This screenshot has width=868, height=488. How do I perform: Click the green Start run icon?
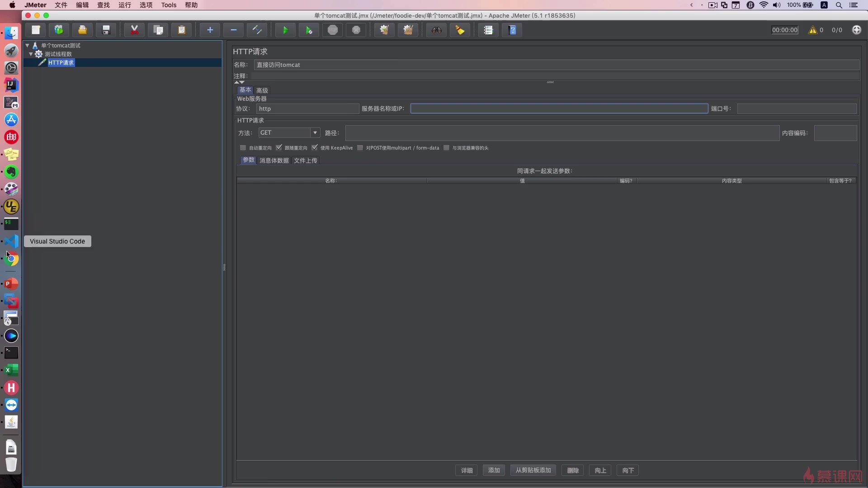[x=285, y=30]
